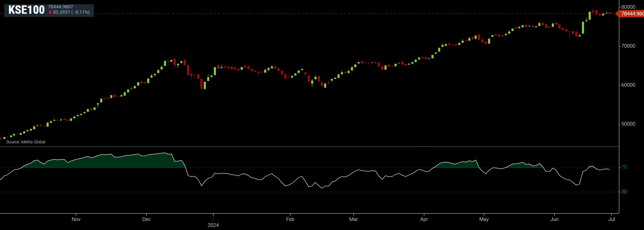Screen dimensions: 644x230
Task: Click the Jun label on time axis
Action: pyautogui.click(x=554, y=219)
